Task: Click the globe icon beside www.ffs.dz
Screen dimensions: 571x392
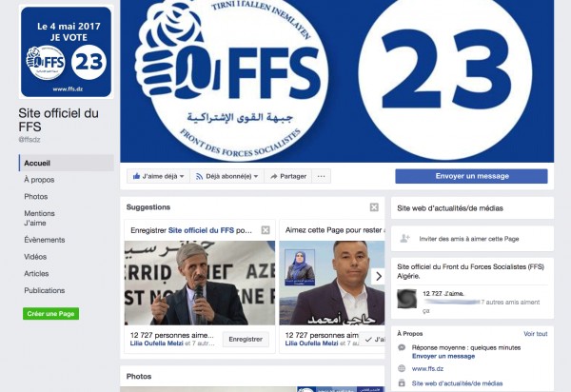Action: [x=402, y=368]
